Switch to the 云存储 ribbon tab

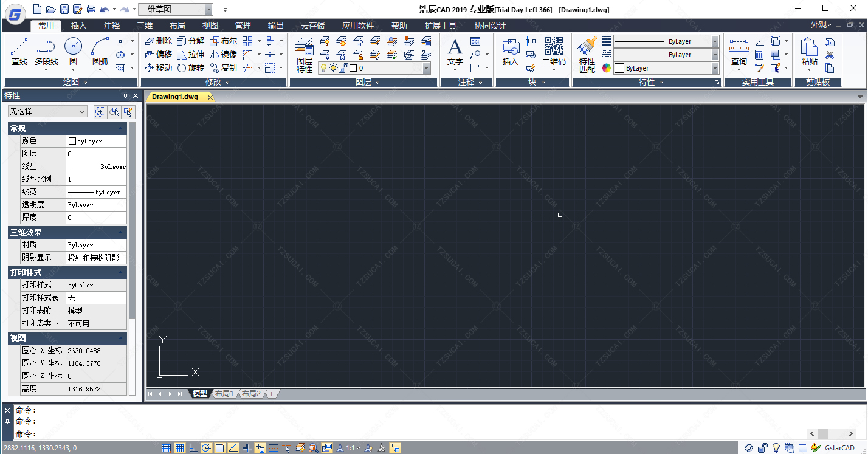(x=313, y=26)
